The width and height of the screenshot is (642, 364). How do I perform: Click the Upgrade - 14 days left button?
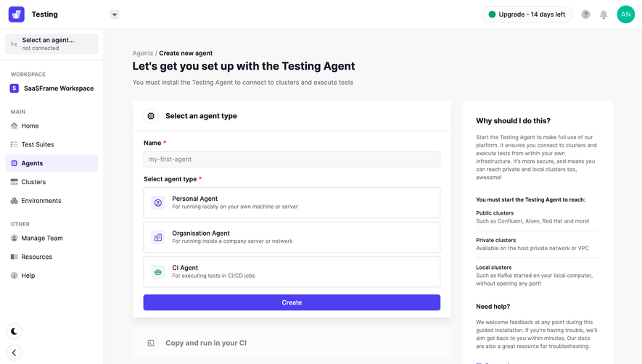point(527,15)
